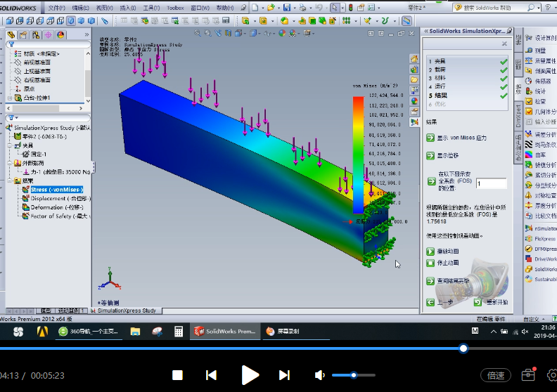557x392 pixels.
Task: Click the Sensor gauge icon in the side panel
Action: [529, 81]
